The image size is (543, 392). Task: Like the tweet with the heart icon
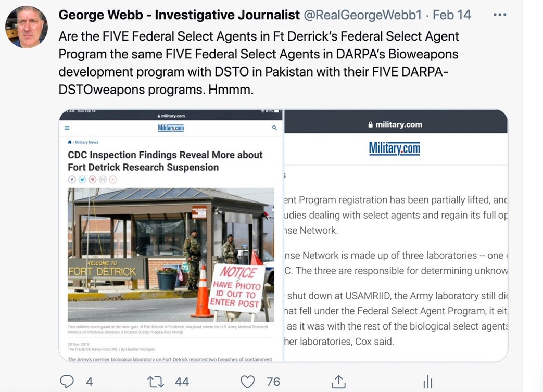tap(248, 382)
